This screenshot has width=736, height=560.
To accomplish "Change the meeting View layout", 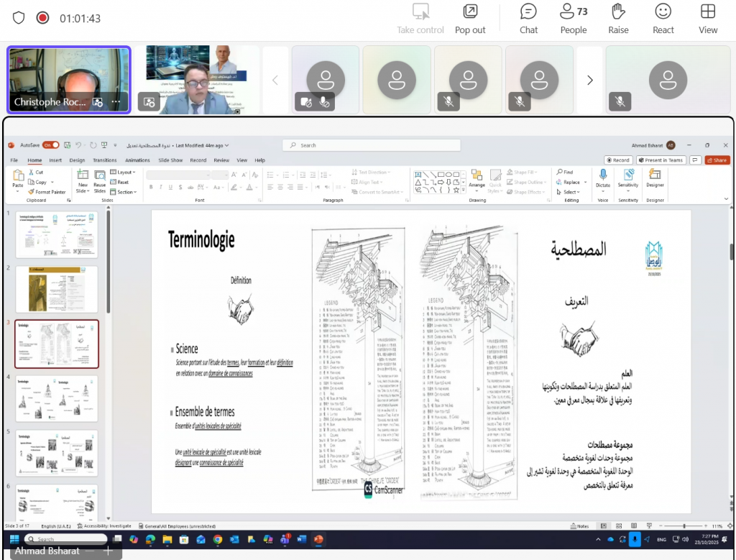I will pos(708,19).
